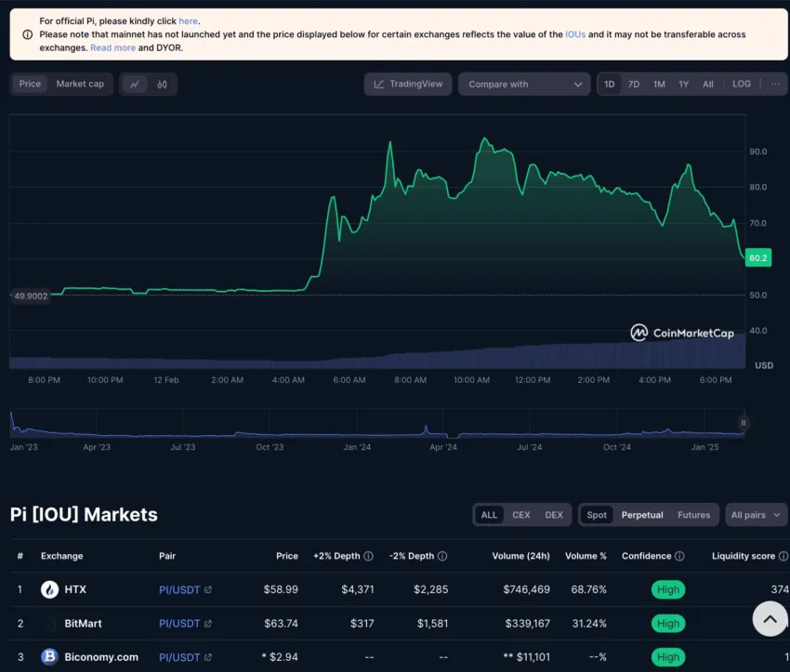Viewport: 790px width, 672px height.
Task: Switch to the candlestick chart icon
Action: 162,85
